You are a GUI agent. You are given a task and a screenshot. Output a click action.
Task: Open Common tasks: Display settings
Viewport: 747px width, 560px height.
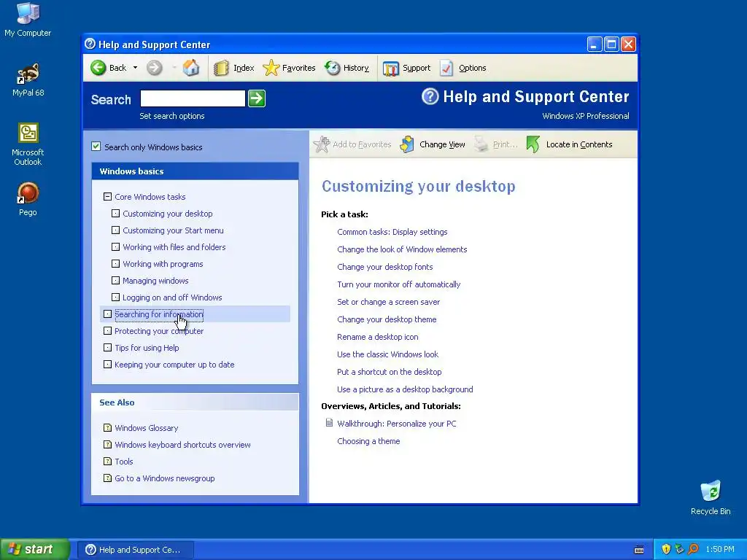(x=392, y=232)
